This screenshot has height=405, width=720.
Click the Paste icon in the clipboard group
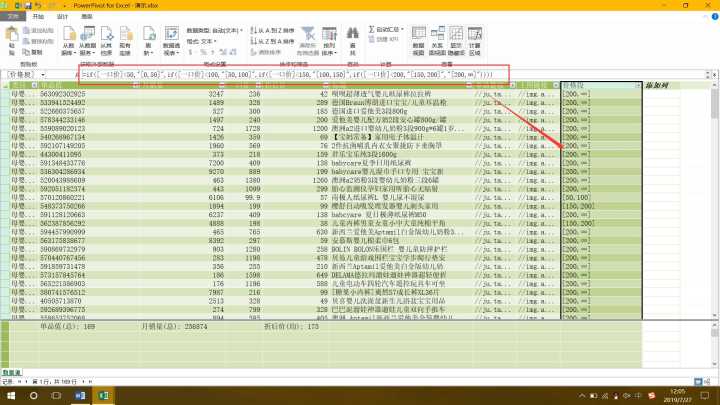point(12,41)
